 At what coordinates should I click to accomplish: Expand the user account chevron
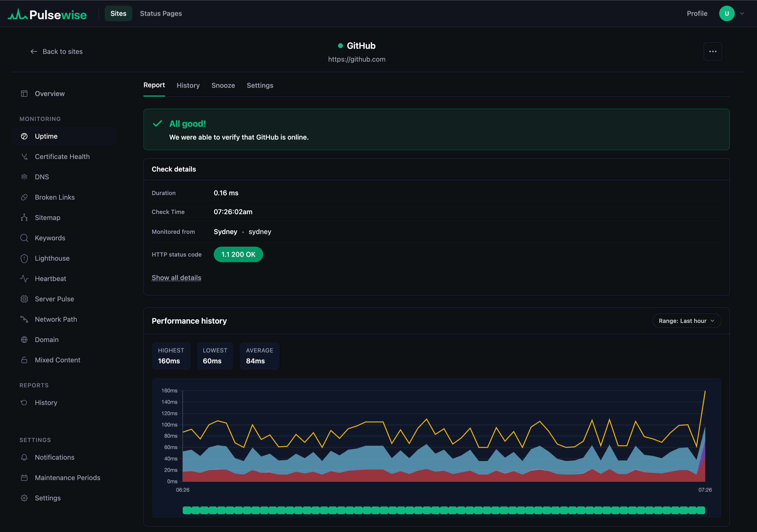(742, 14)
